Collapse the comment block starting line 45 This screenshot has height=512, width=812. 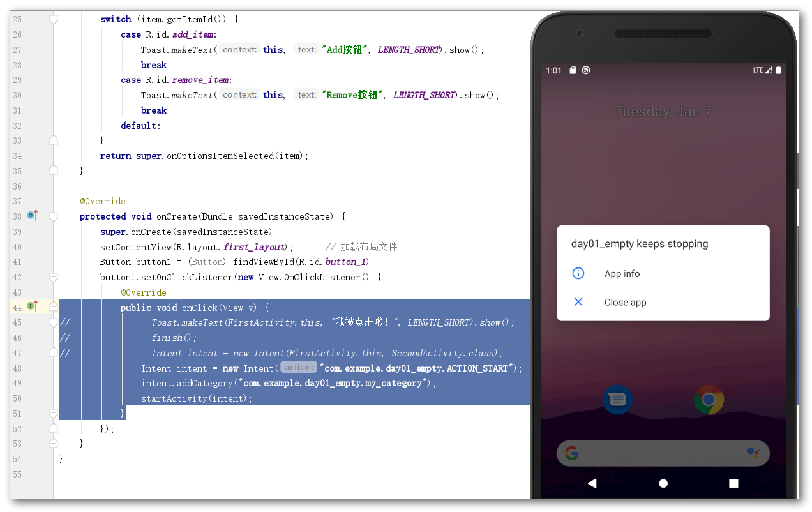coord(54,322)
